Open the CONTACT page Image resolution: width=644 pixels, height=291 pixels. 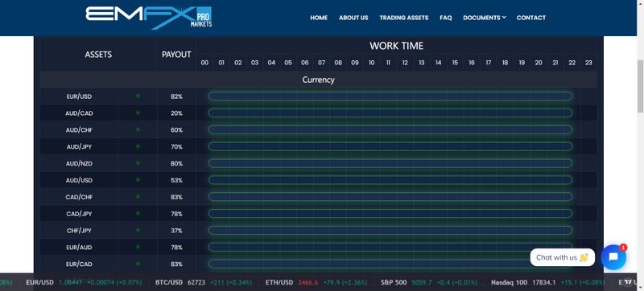coord(531,18)
